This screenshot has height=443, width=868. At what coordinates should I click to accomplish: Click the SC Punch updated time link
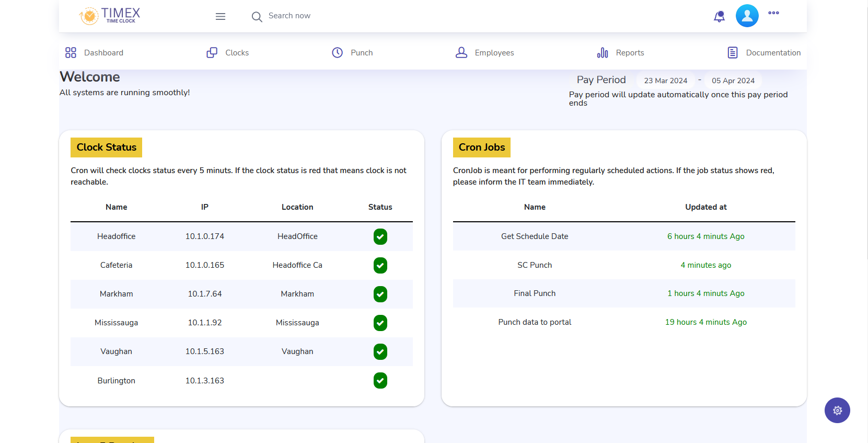[x=705, y=265]
